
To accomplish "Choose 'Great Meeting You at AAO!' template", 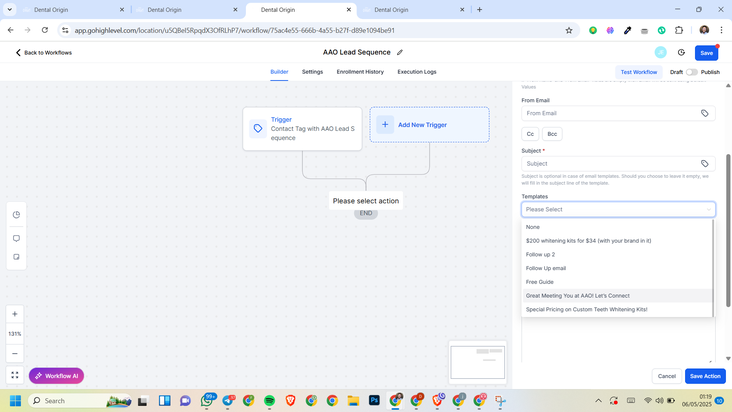I will click(x=578, y=296).
